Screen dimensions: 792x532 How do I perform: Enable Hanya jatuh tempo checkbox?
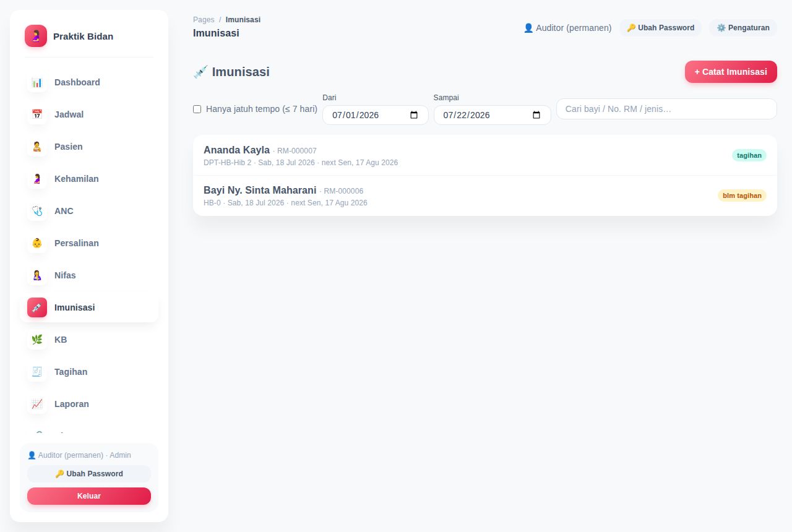[197, 109]
